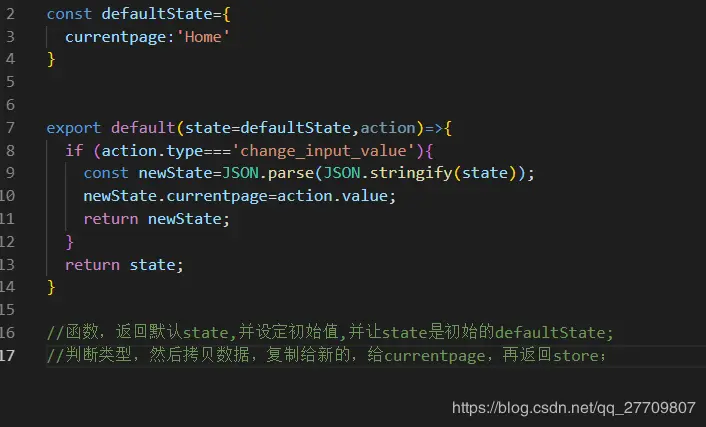Click line number 9 in the gutter
The width and height of the screenshot is (706, 427).
10,173
